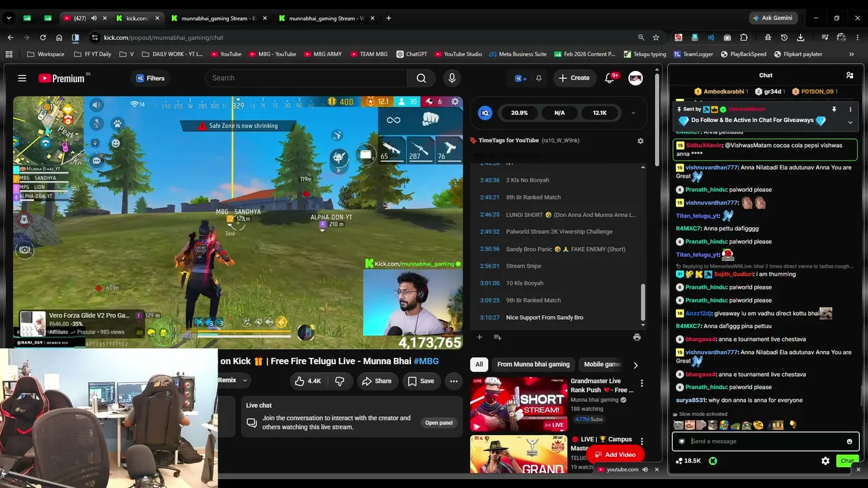Select the Stream Snipe tag text

(x=524, y=266)
